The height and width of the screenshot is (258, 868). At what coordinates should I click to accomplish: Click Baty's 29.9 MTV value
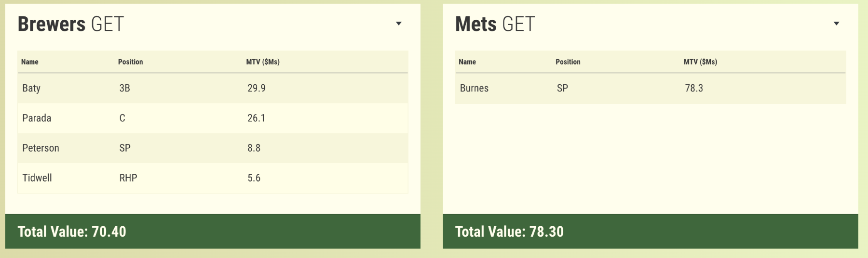(x=257, y=88)
